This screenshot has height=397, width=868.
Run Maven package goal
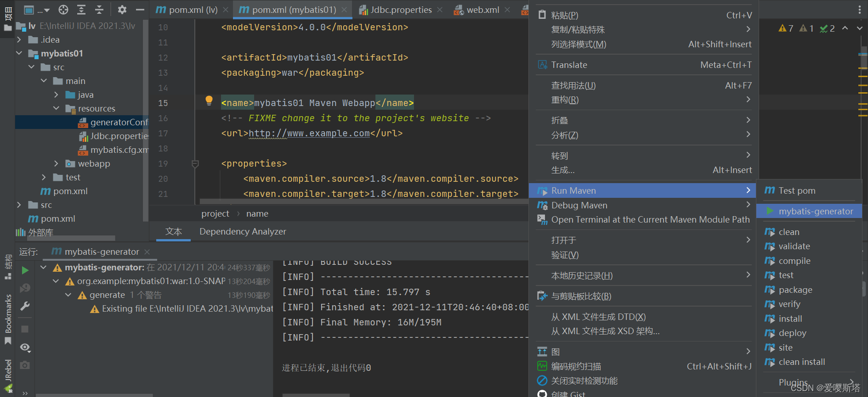[810, 290]
